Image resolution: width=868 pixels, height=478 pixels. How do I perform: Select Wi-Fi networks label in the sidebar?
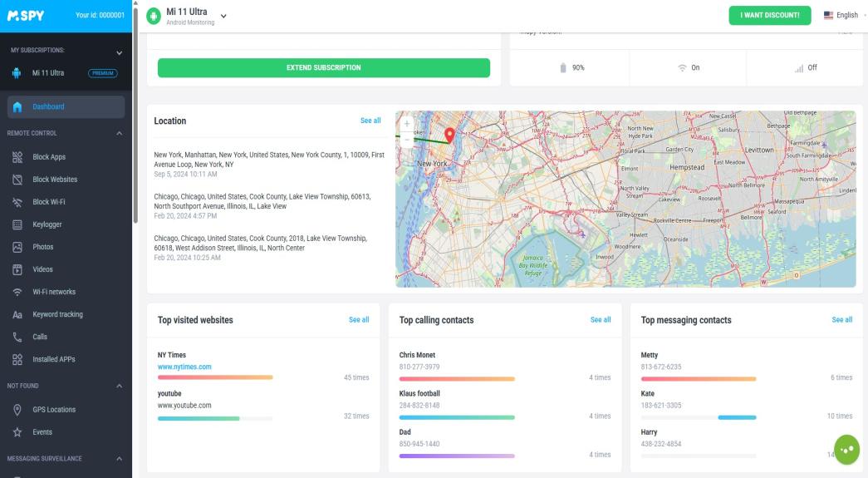[54, 292]
